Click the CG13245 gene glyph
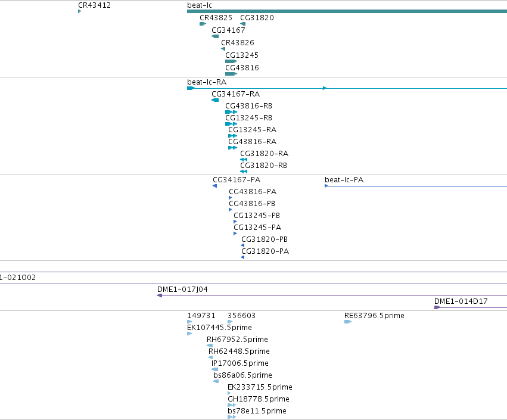Screen dimensions: 507x420 click(x=231, y=61)
